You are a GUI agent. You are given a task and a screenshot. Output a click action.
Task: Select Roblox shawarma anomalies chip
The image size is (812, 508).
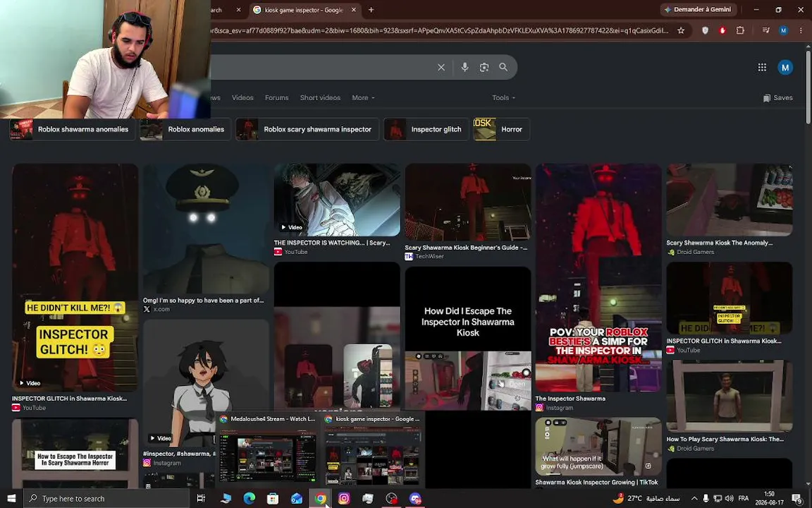[x=73, y=130]
